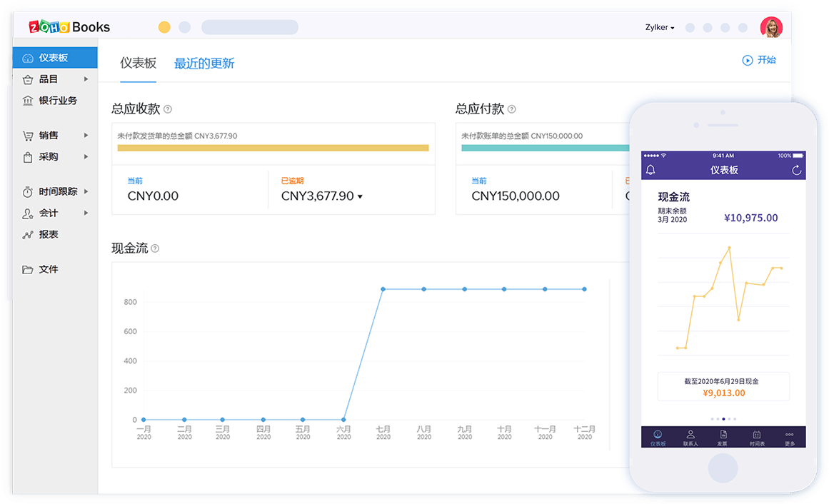Open 时间表 timesheet icon in phone bar
Viewport: 829px width, 504px height.
(x=757, y=438)
